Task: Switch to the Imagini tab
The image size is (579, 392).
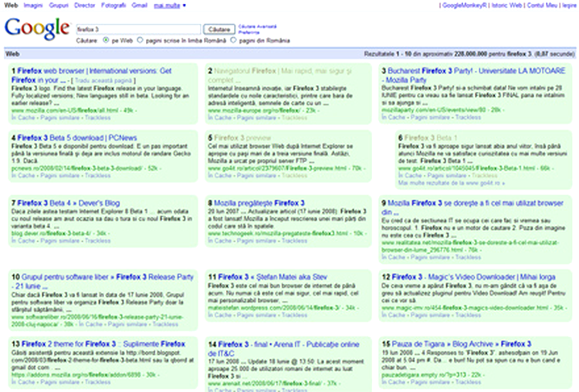Action: (33, 5)
